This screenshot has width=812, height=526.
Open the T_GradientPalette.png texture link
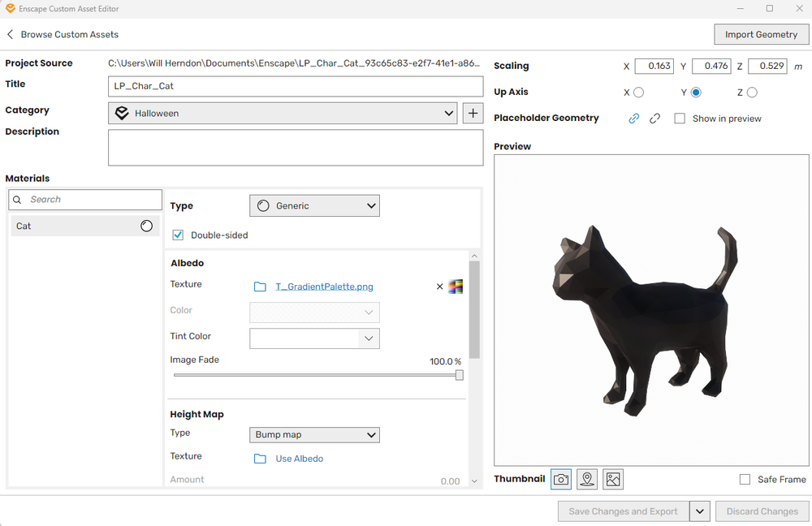[x=324, y=286]
